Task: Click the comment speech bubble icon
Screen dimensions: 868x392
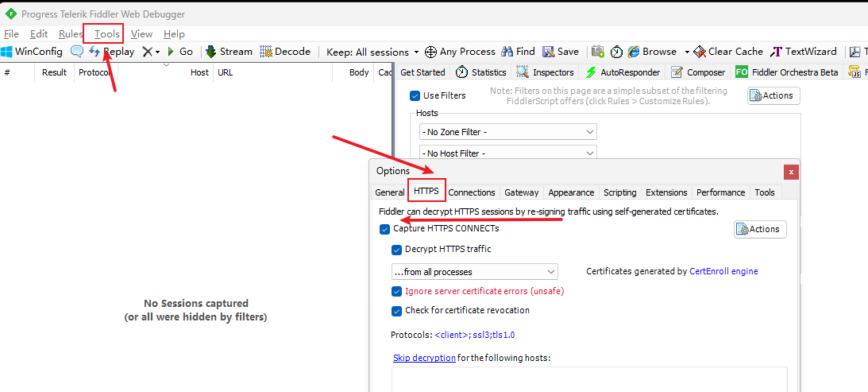Action: [77, 52]
